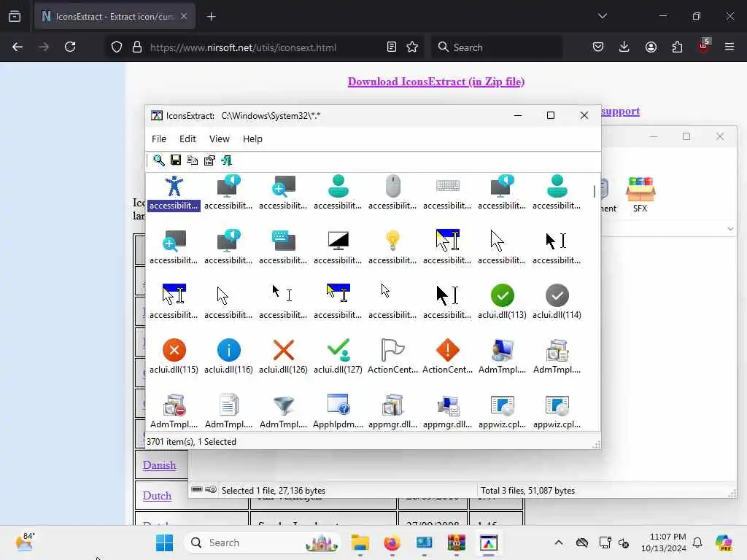Viewport: 747px width, 560px height.
Task: Open the File menu in IconsExtract
Action: pos(159,139)
